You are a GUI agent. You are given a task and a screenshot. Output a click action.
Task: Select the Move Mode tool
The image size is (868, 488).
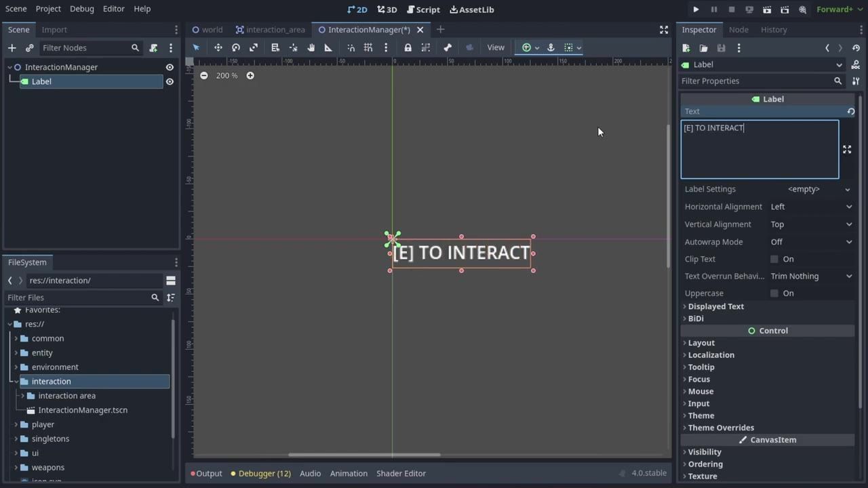[218, 47]
